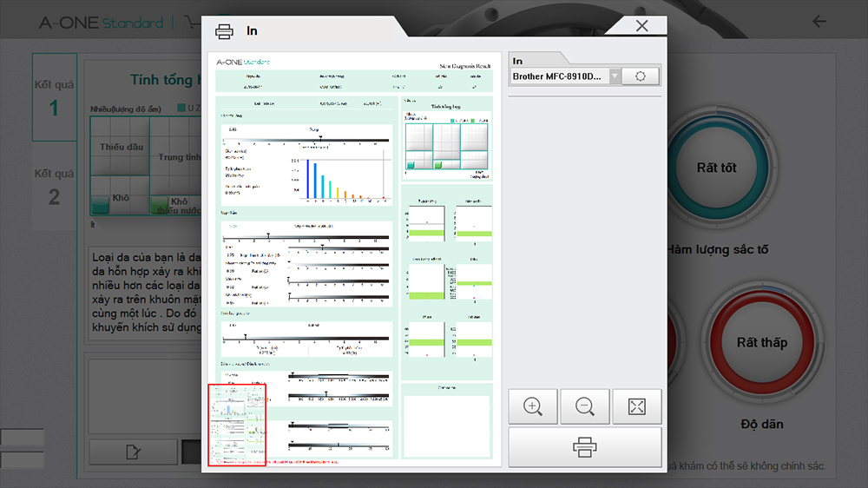This screenshot has width=868, height=488.
Task: Click the edit note icon button
Action: tap(134, 452)
